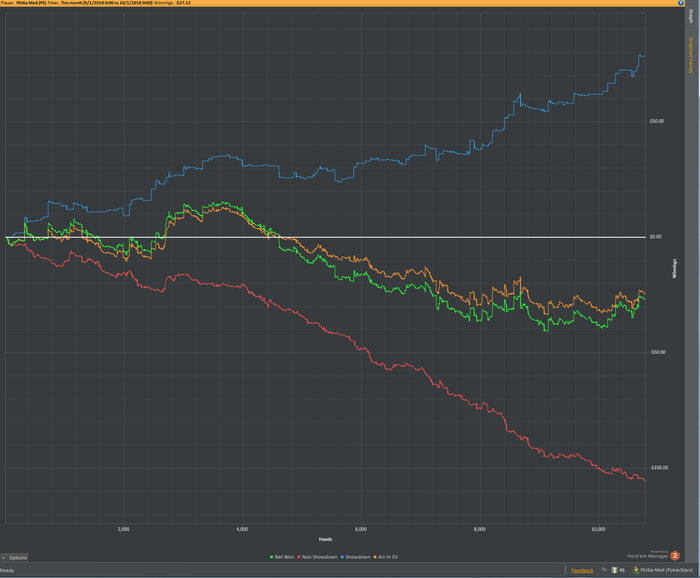Click the This month filter text in header

pyautogui.click(x=106, y=3)
